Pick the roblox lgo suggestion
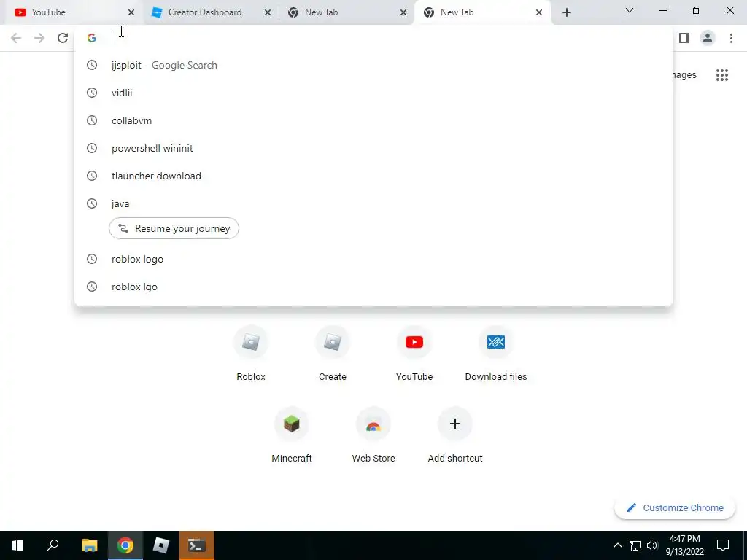The height and width of the screenshot is (560, 747). (373, 287)
